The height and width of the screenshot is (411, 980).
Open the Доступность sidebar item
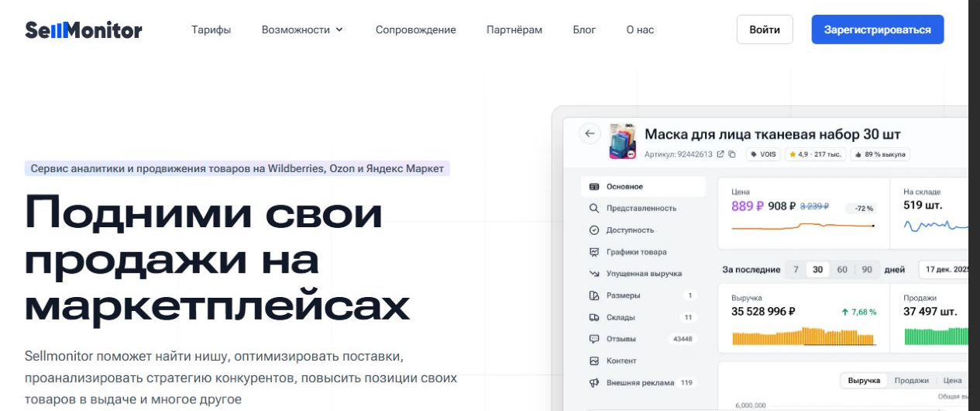pyautogui.click(x=643, y=230)
